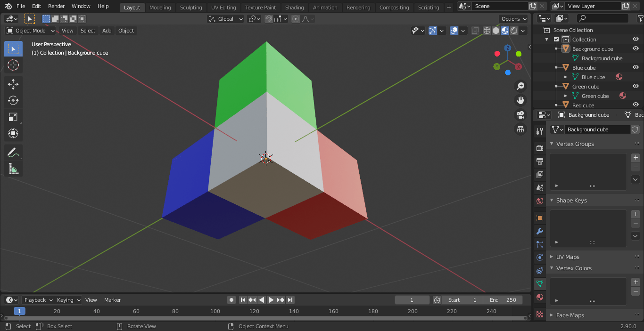The width and height of the screenshot is (644, 331).
Task: Open the Keying dropdown in timeline
Action: pos(68,300)
